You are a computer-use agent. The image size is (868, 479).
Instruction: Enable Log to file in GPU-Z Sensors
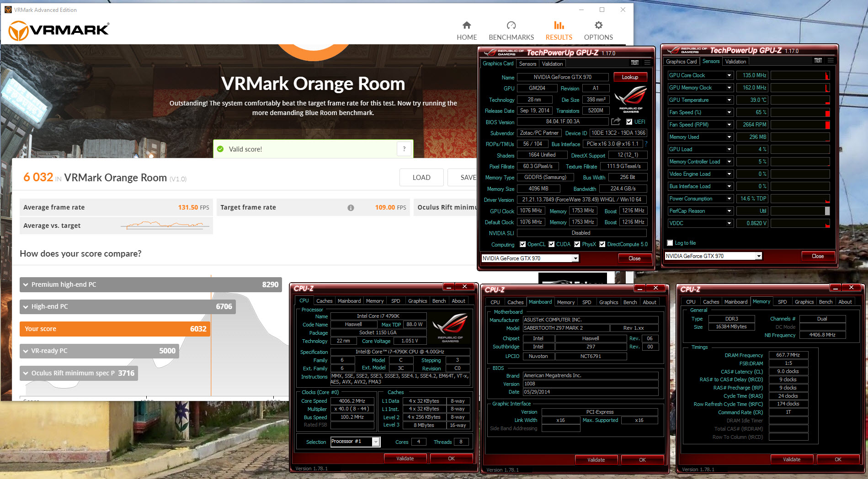click(670, 243)
